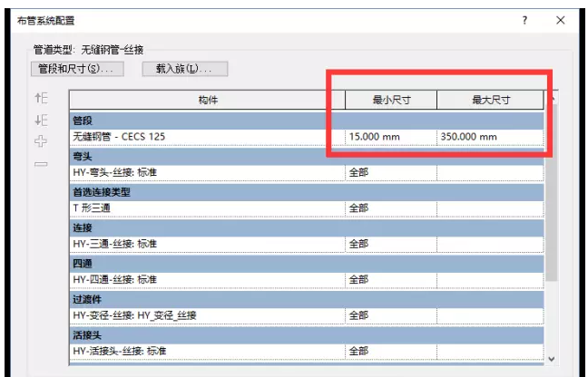Click the add row plus icon
This screenshot has width=588, height=377.
40,141
